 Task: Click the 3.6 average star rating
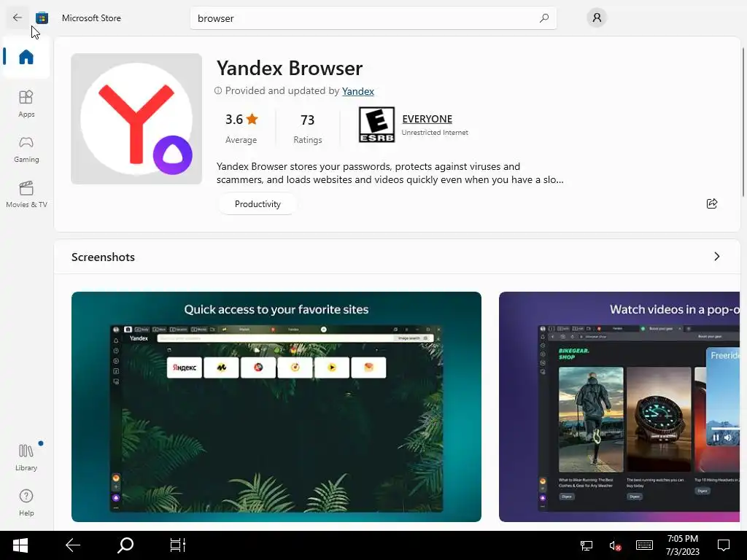tap(241, 128)
